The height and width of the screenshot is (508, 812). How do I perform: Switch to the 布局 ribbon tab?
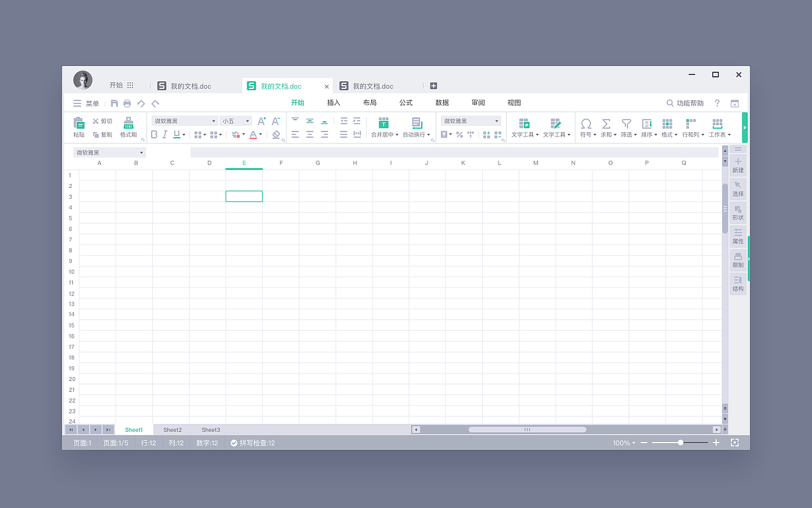370,103
